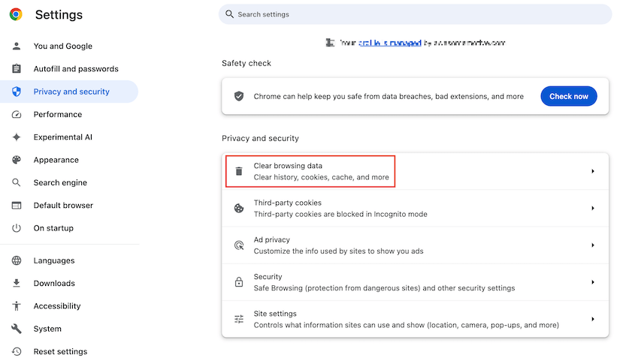The width and height of the screenshot is (635, 364).
Task: Click the Accessibility figure icon
Action: tap(17, 306)
